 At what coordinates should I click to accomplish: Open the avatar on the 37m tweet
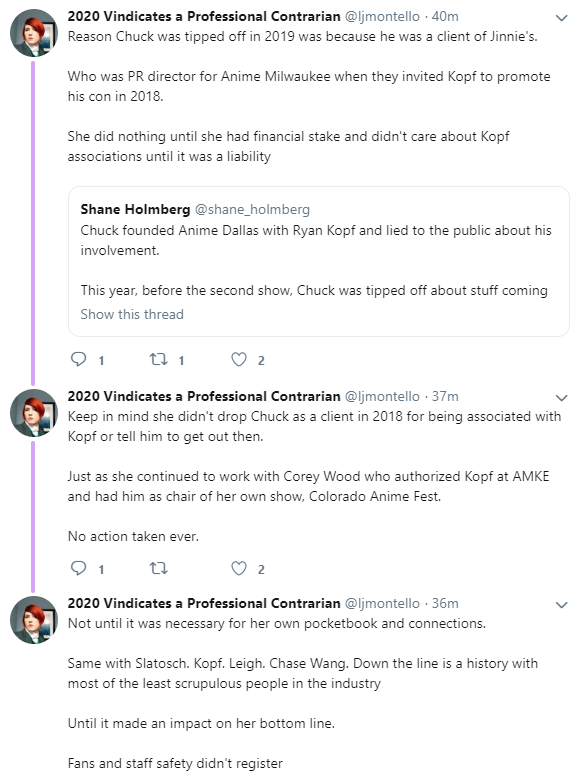[x=34, y=413]
